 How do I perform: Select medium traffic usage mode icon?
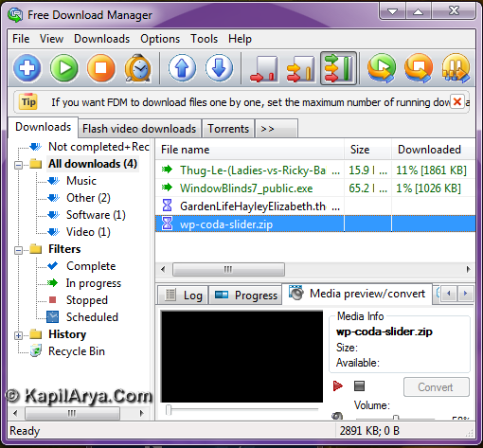tap(301, 68)
